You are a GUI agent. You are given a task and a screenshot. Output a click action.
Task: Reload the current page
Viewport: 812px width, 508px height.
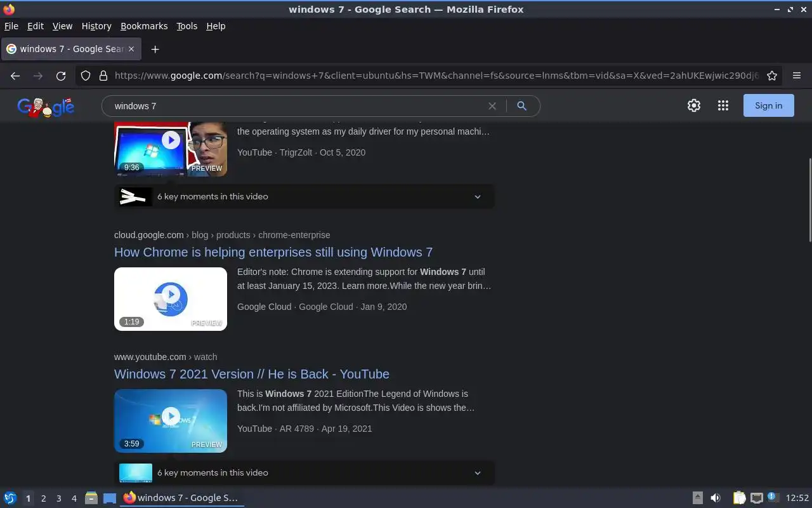pos(61,76)
